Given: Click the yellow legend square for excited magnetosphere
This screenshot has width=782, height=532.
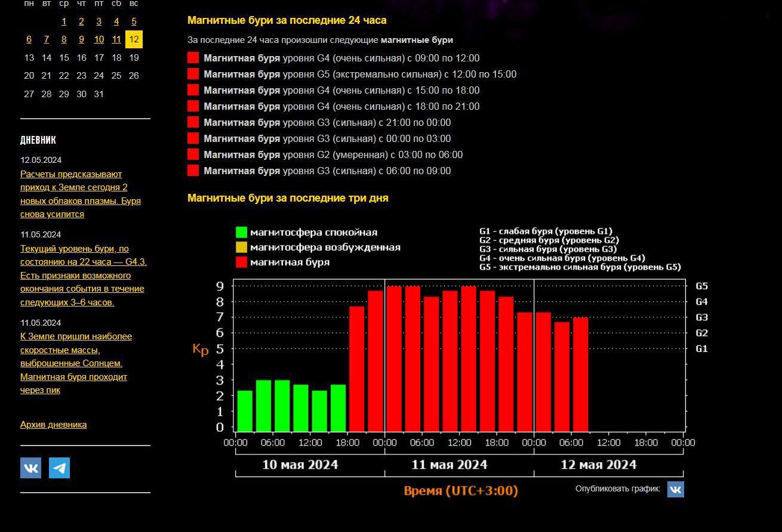Looking at the screenshot, I should coord(241,248).
